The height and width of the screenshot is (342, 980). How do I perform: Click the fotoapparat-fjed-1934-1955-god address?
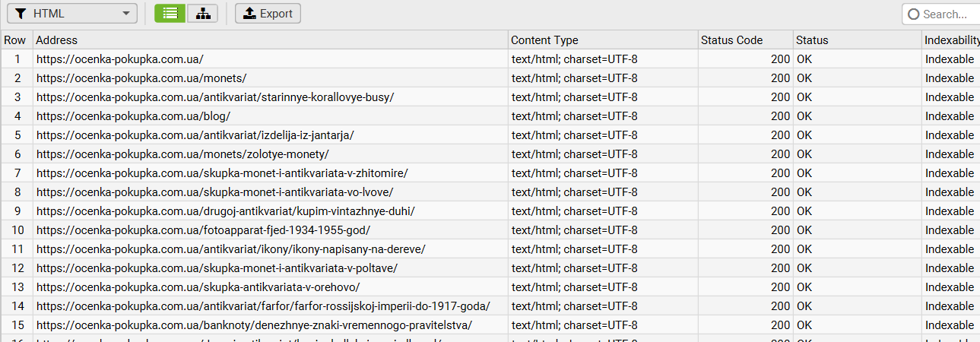[203, 230]
